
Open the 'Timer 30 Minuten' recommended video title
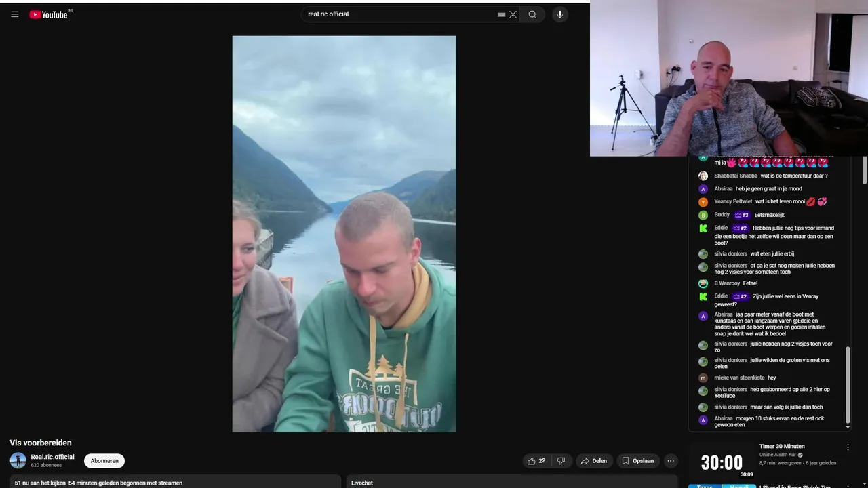click(x=782, y=446)
